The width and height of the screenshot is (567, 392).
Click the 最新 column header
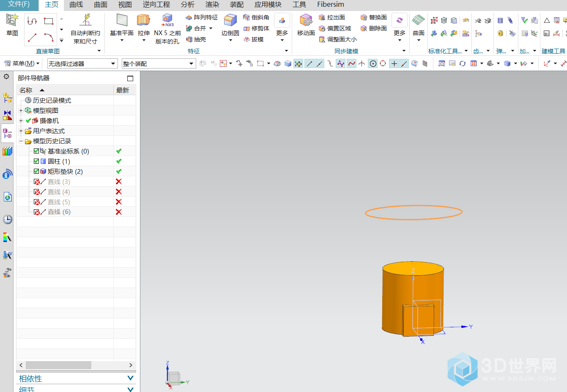[125, 90]
